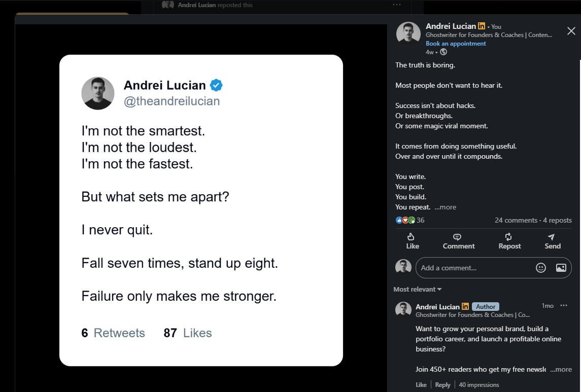Viewport: 581px width, 392px height.
Task: Expand post text with the more link
Action: [445, 207]
